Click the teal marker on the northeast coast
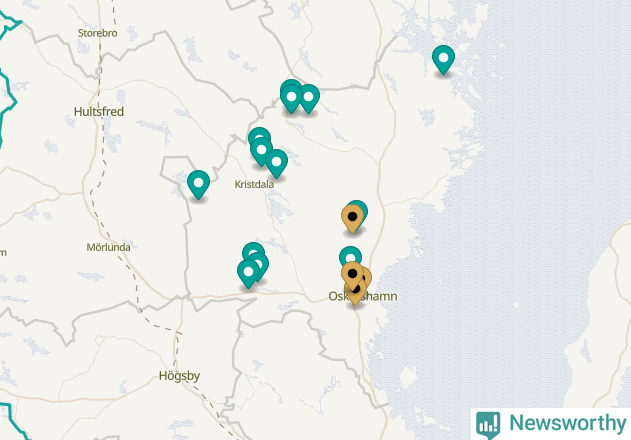 [x=443, y=60]
